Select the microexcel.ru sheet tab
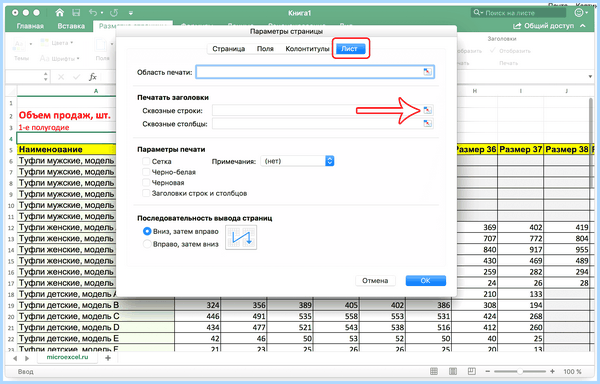Image resolution: width=600 pixels, height=384 pixels. coord(67,357)
